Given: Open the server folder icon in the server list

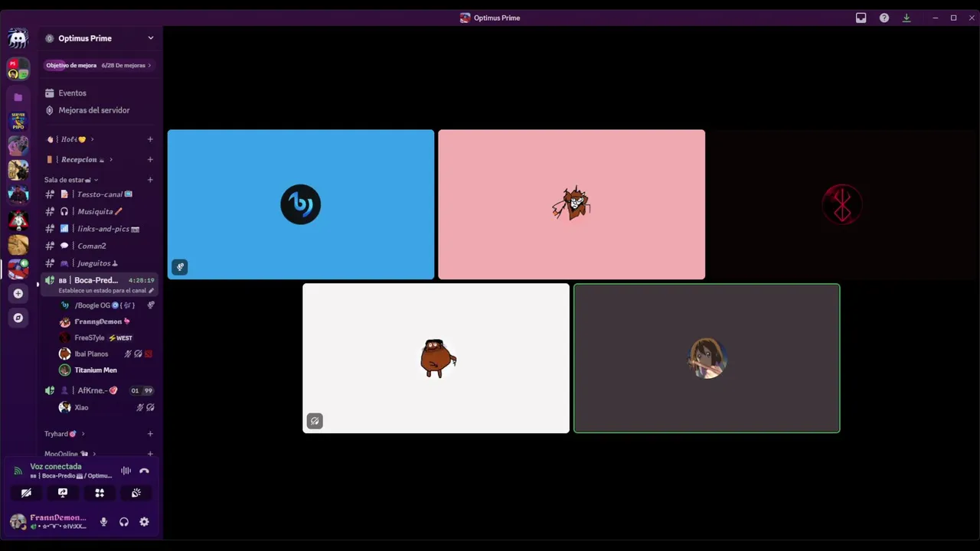Looking at the screenshot, I should 18,97.
